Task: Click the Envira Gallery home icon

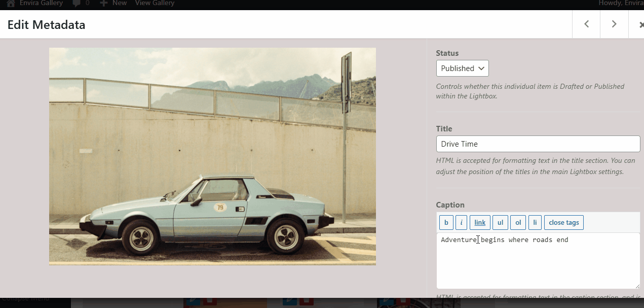Action: coord(11,4)
